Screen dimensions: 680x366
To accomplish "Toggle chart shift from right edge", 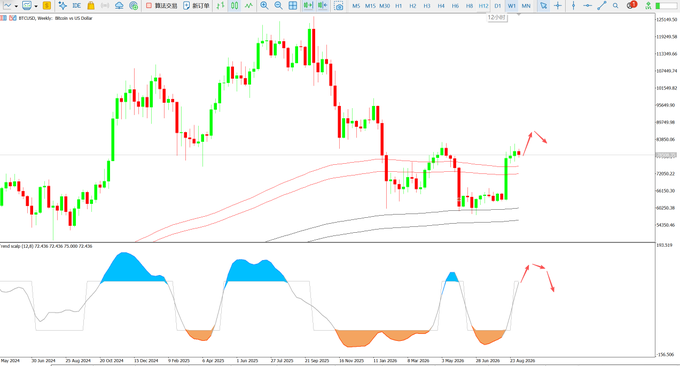I will tap(322, 6).
